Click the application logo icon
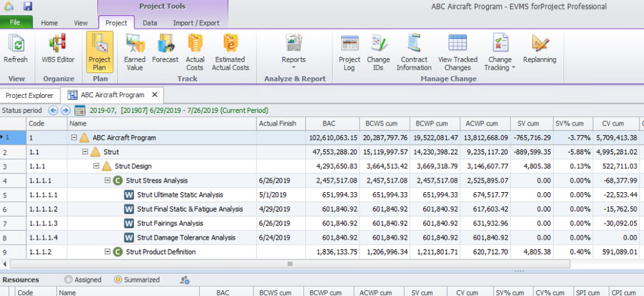Screen dimensions: 644x296 click(8, 6)
